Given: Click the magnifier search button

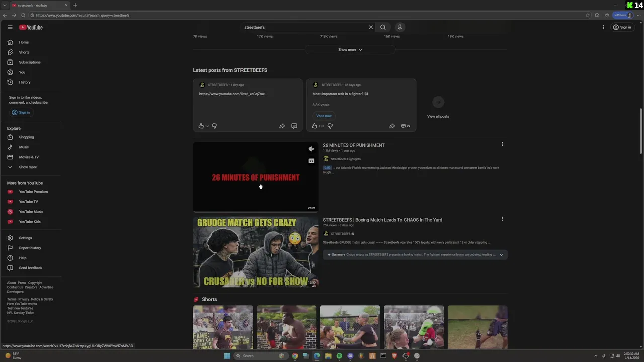Looking at the screenshot, I should click(x=383, y=27).
